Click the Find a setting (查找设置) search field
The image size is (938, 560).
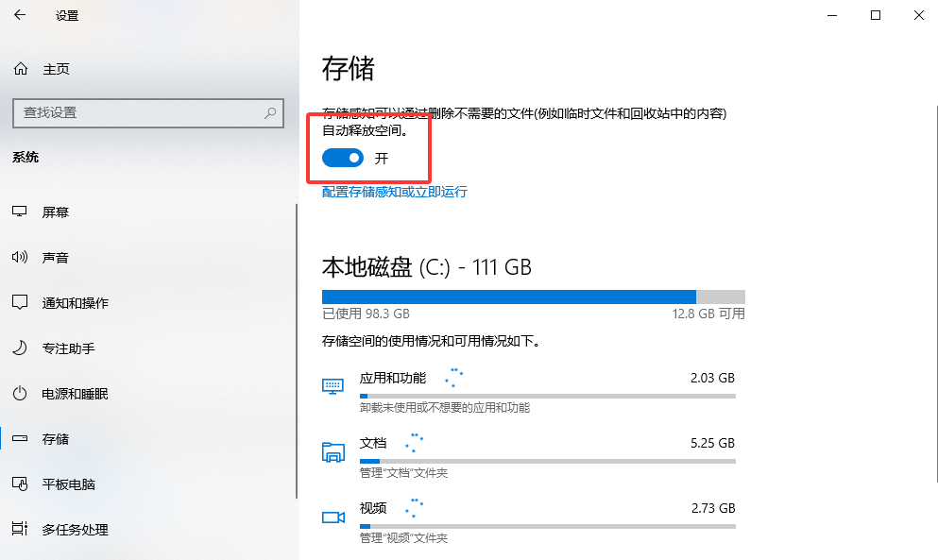click(x=137, y=112)
